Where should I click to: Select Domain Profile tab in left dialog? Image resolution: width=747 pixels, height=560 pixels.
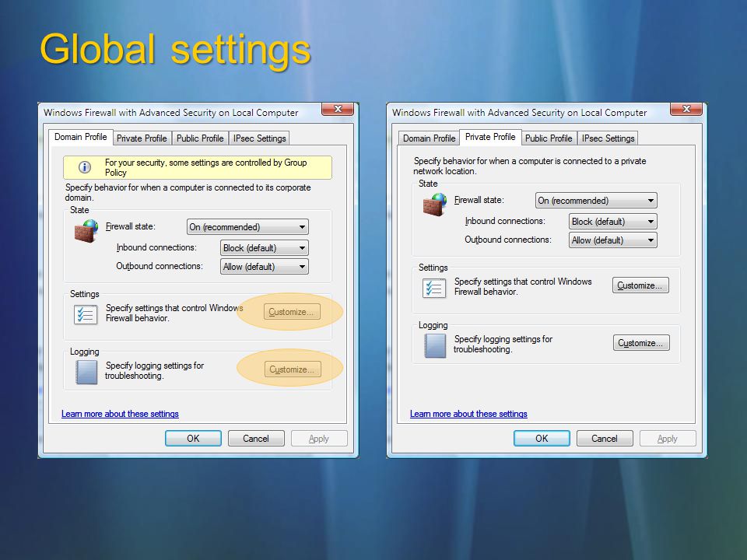[x=80, y=137]
